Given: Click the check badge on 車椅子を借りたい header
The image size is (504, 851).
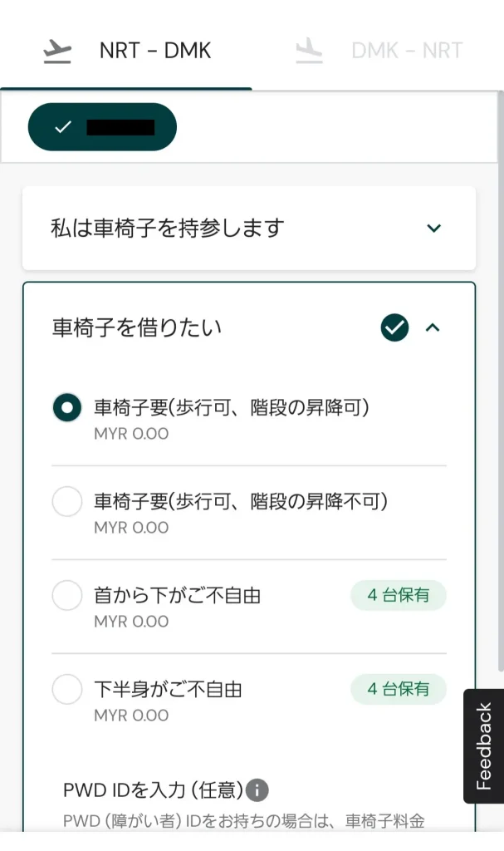Looking at the screenshot, I should 394,327.
